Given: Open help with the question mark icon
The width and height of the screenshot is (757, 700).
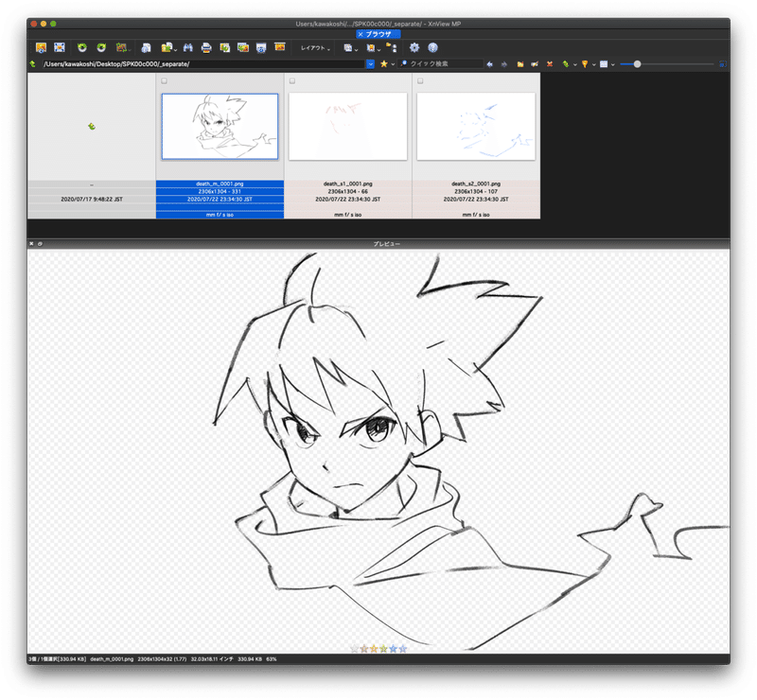Looking at the screenshot, I should 432,47.
